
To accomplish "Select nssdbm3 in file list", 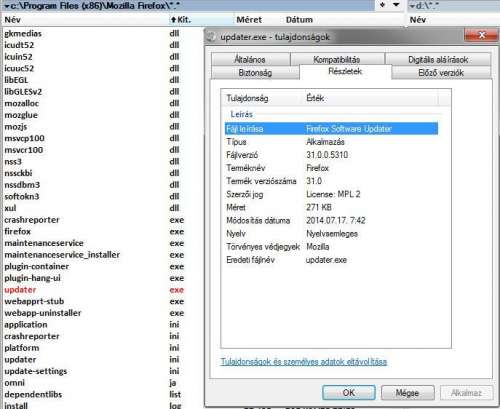I will pos(22,185).
